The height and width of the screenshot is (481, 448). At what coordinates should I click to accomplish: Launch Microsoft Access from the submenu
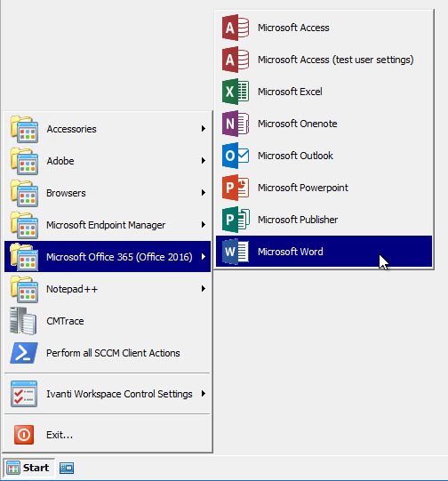coord(324,28)
